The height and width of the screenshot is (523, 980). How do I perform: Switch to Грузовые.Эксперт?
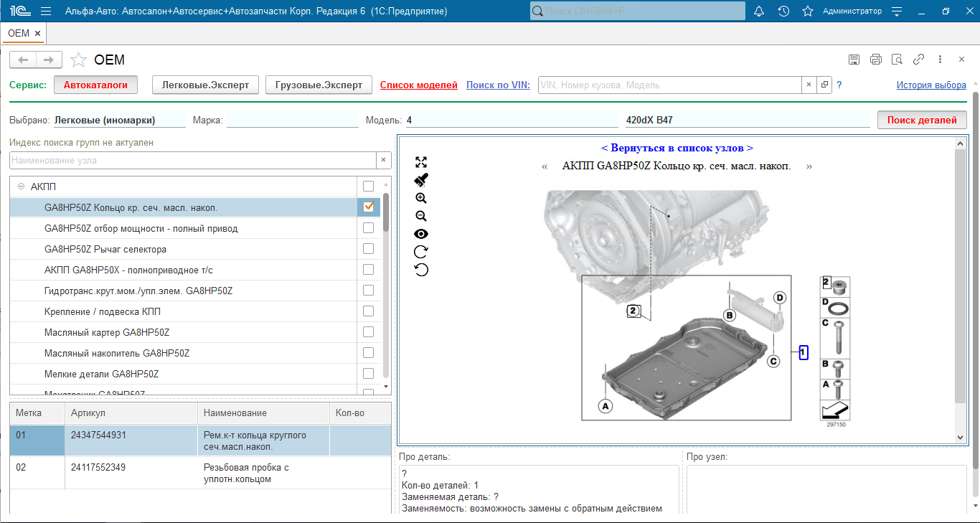point(319,85)
